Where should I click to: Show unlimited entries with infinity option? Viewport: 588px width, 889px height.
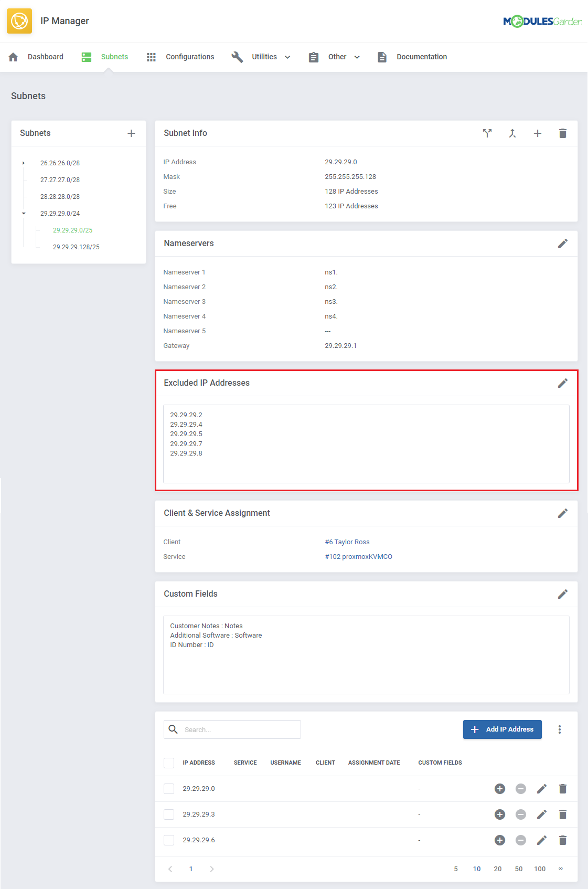[561, 869]
